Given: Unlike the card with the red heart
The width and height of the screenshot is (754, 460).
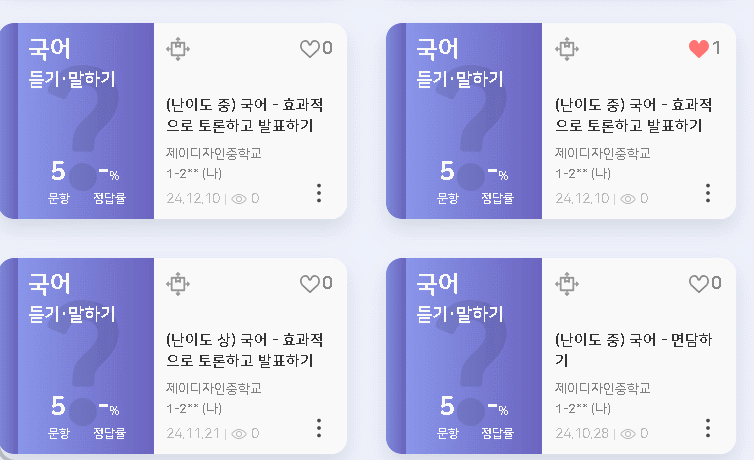Looking at the screenshot, I should 698,49.
